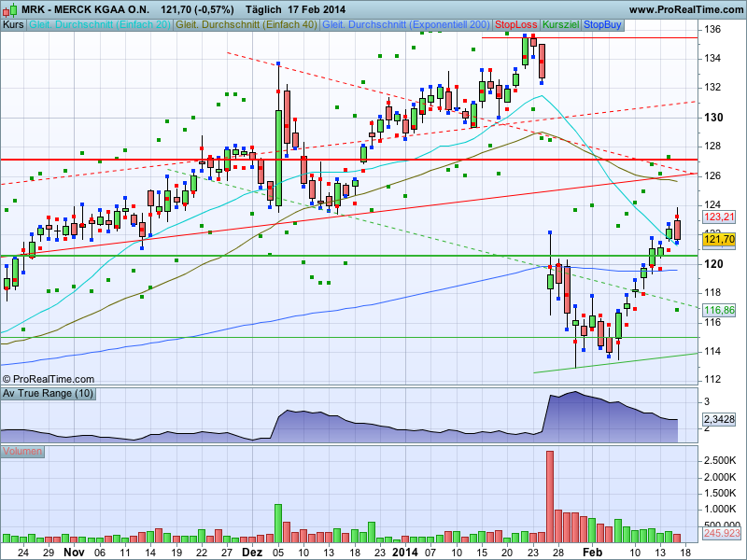
Task: Select Gleit. Durchschnitt (Einfach 20) legend label
Action: click(100, 25)
